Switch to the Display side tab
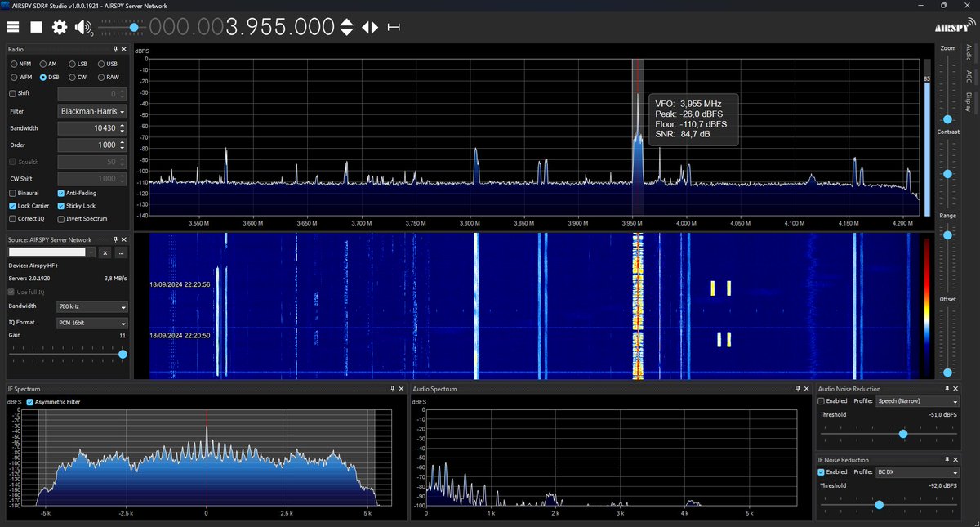980x527 pixels. (x=969, y=100)
